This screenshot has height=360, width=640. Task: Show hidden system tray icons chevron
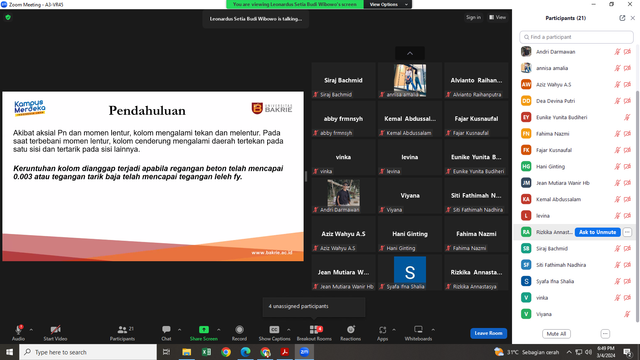569,352
